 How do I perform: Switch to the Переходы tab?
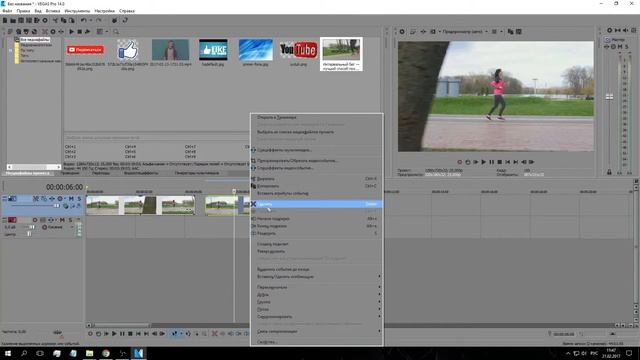coord(101,173)
